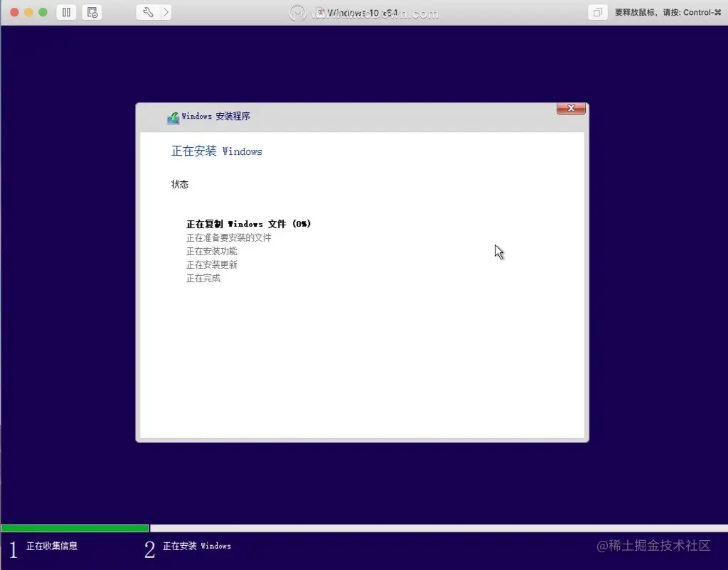728x570 pixels.
Task: Click the '要释放鼠标，请按: Control-⌘' hint text
Action: pyautogui.click(x=668, y=13)
